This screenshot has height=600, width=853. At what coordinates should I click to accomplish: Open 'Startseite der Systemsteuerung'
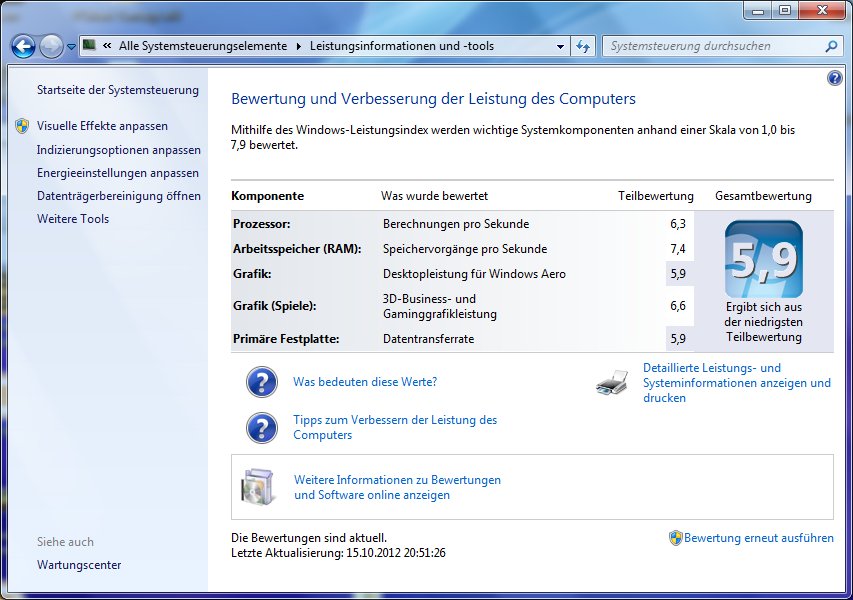pos(118,90)
